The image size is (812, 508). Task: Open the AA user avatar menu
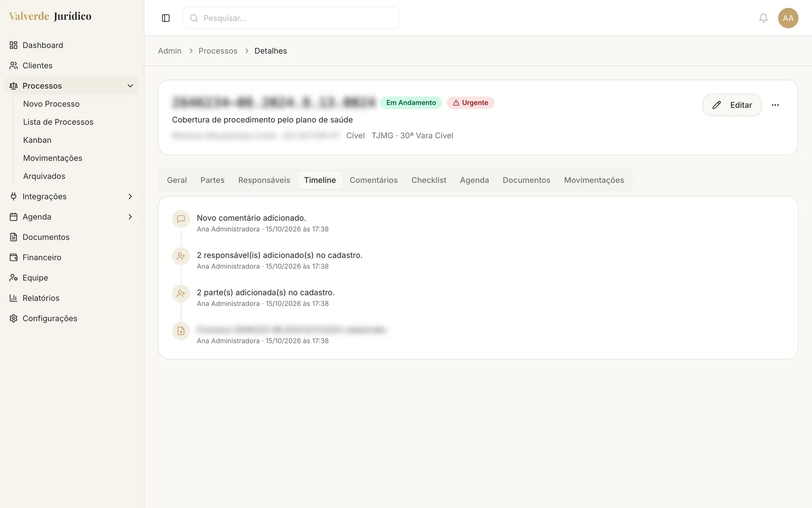coord(788,18)
